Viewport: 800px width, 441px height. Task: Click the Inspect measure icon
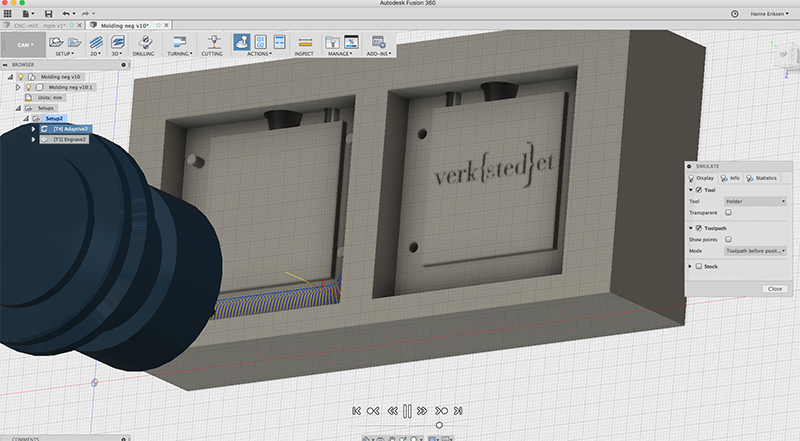click(305, 42)
